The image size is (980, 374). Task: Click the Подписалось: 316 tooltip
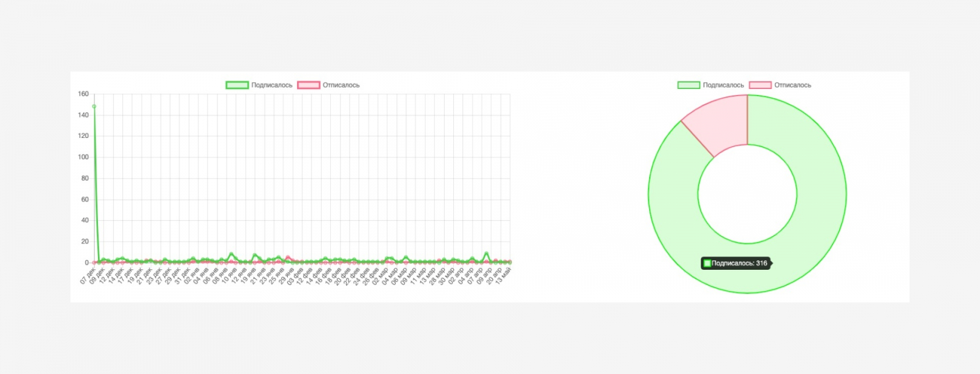click(736, 263)
